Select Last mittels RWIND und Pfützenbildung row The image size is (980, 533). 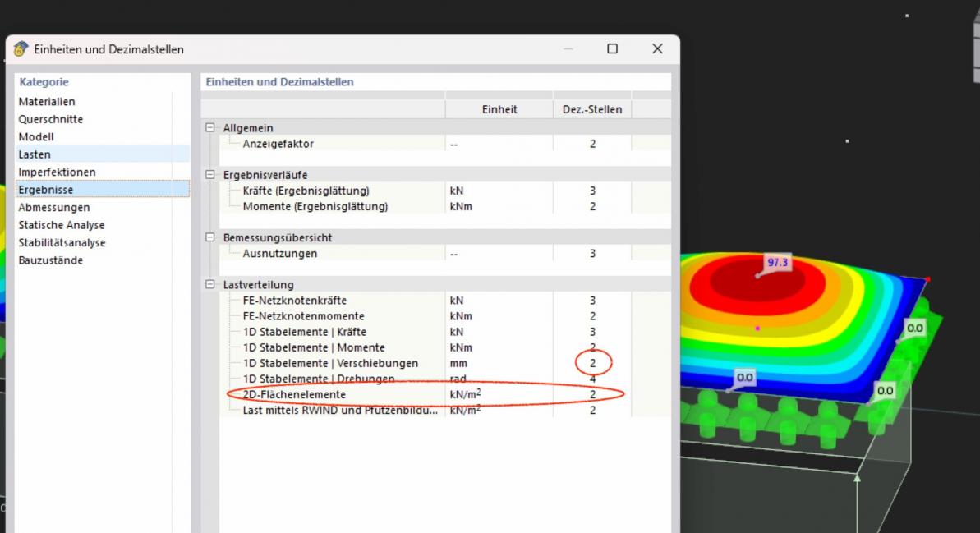340,411
